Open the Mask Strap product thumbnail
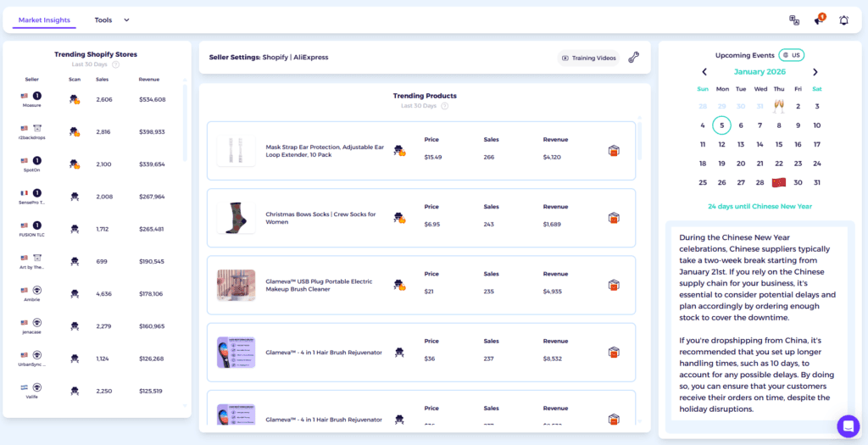The width and height of the screenshot is (868, 445). (x=236, y=151)
